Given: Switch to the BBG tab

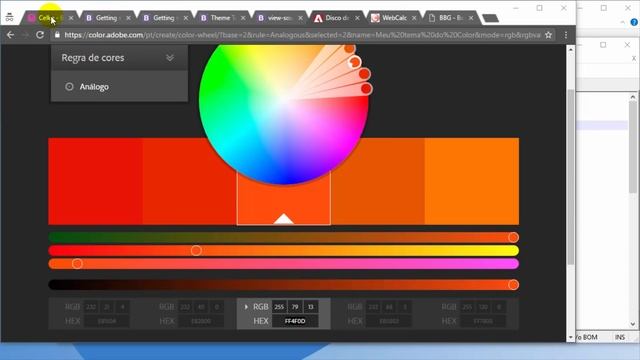Looking at the screenshot, I should 451,18.
